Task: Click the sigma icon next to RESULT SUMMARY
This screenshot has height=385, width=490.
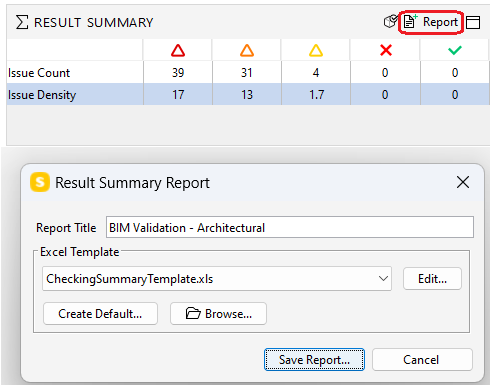Action: [x=22, y=22]
